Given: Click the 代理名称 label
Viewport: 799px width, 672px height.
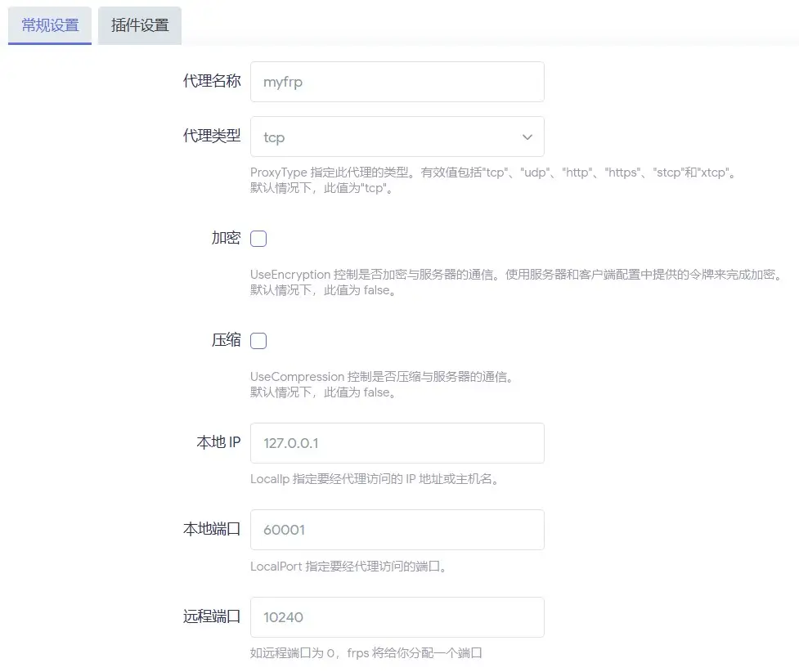Looking at the screenshot, I should coord(212,80).
